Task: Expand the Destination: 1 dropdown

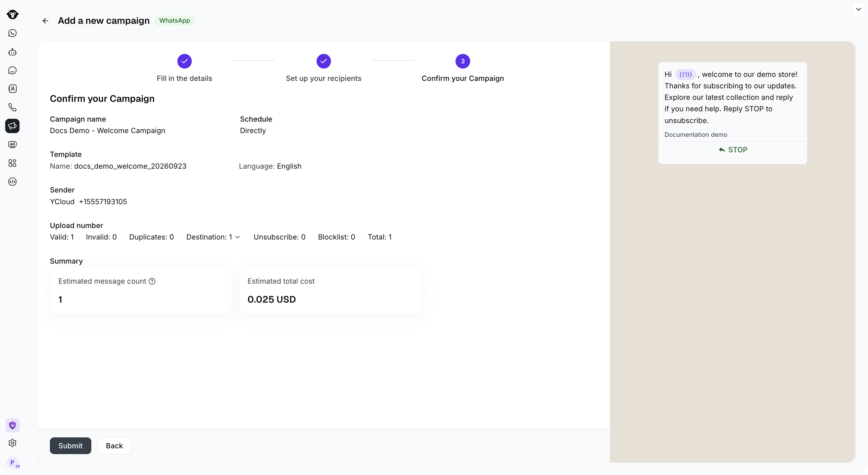Action: 213,237
